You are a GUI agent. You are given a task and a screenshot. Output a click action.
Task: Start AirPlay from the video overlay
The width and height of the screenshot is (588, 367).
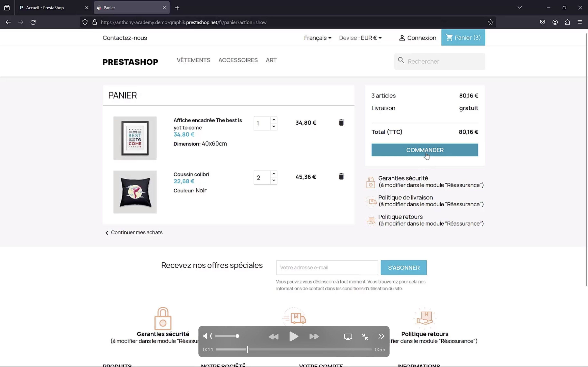pyautogui.click(x=348, y=337)
